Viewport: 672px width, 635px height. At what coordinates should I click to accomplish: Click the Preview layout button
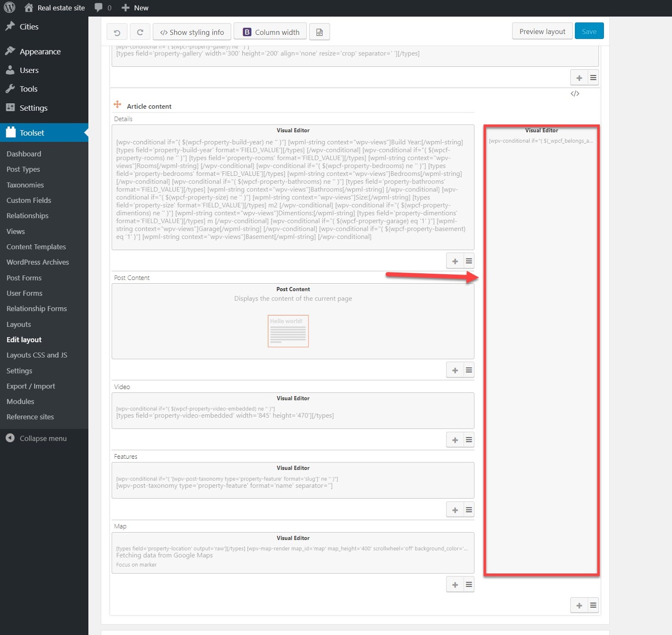tap(542, 31)
